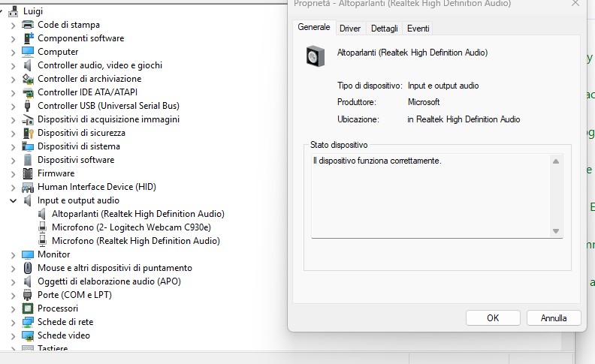Expand the Processori node

pos(14,309)
